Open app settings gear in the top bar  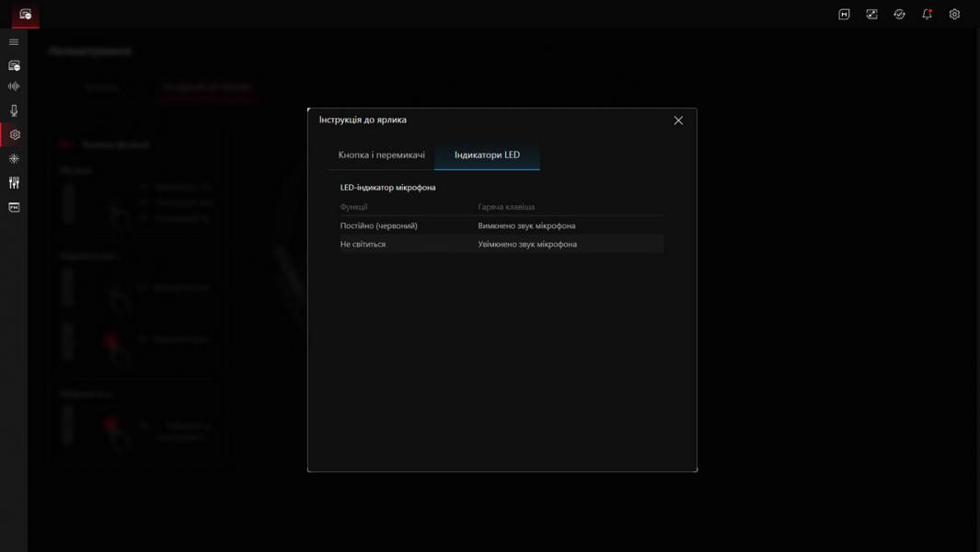pos(954,15)
